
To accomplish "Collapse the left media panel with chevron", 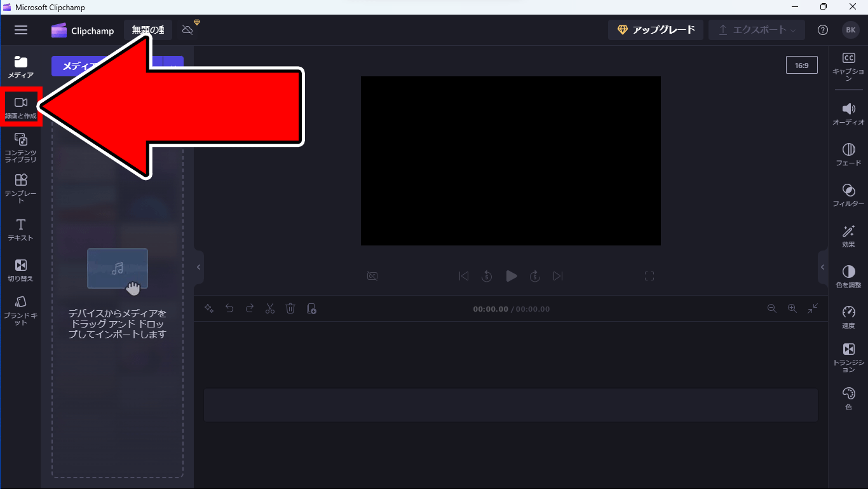I will point(198,267).
